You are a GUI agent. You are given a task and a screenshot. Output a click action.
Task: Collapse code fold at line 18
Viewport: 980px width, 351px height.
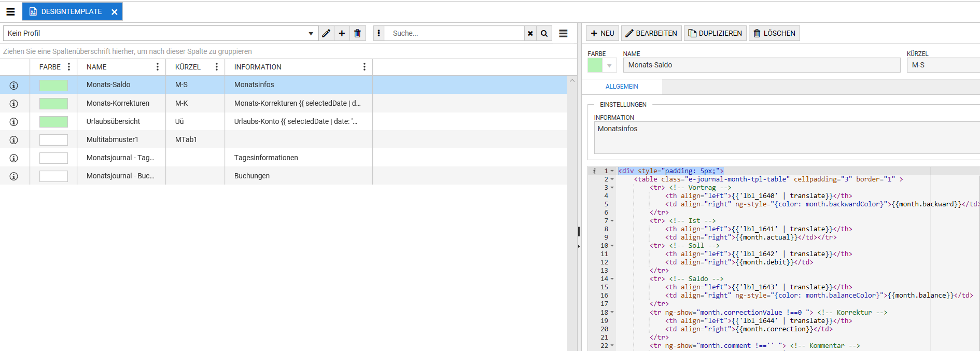click(x=612, y=313)
